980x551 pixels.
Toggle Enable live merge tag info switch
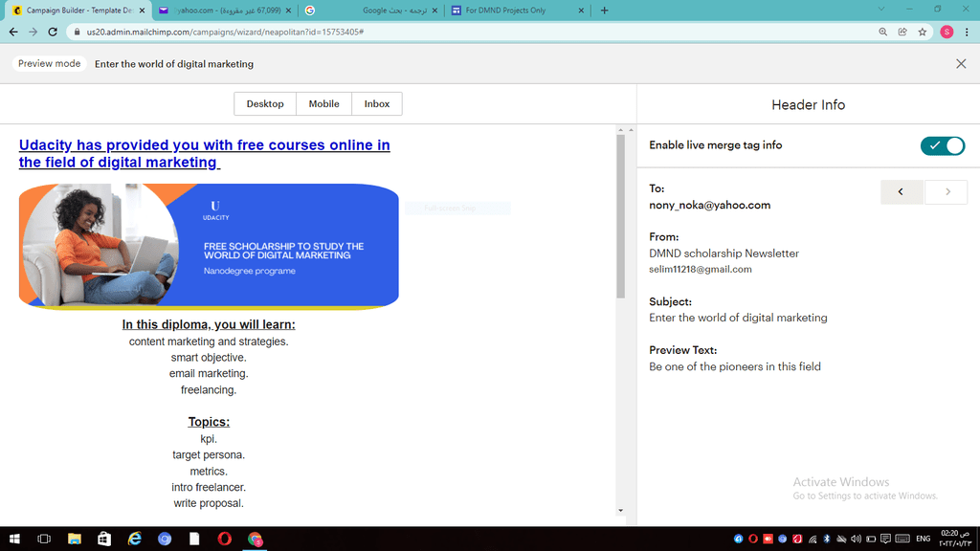[x=943, y=145]
